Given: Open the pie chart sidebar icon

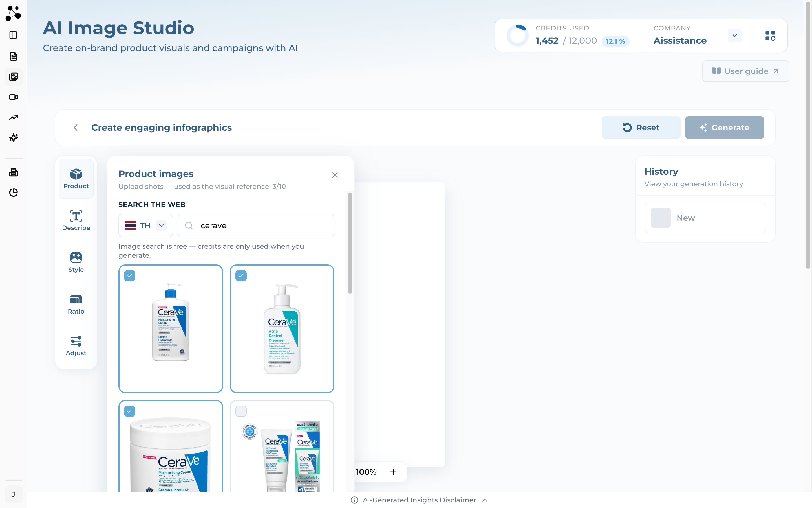Looking at the screenshot, I should tap(13, 192).
